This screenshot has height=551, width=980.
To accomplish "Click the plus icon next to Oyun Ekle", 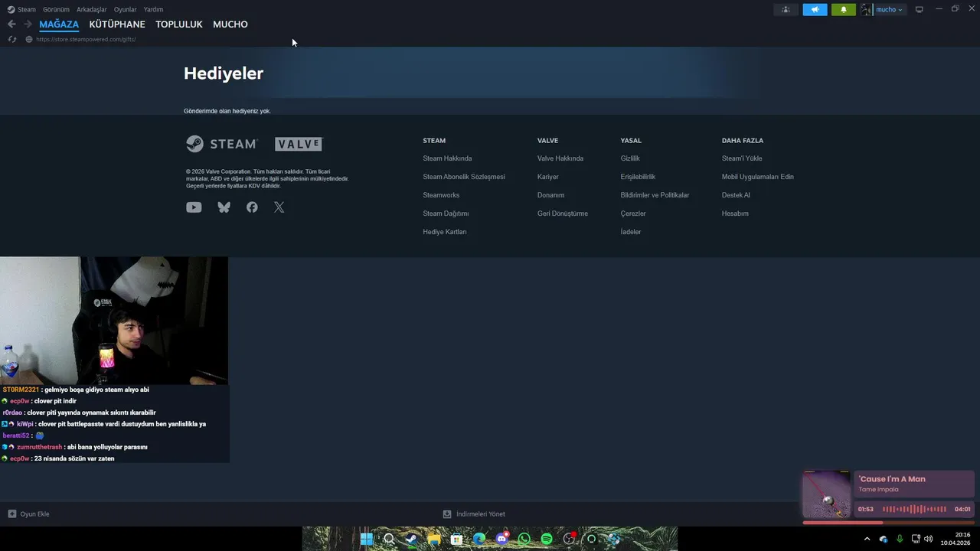I will [12, 514].
